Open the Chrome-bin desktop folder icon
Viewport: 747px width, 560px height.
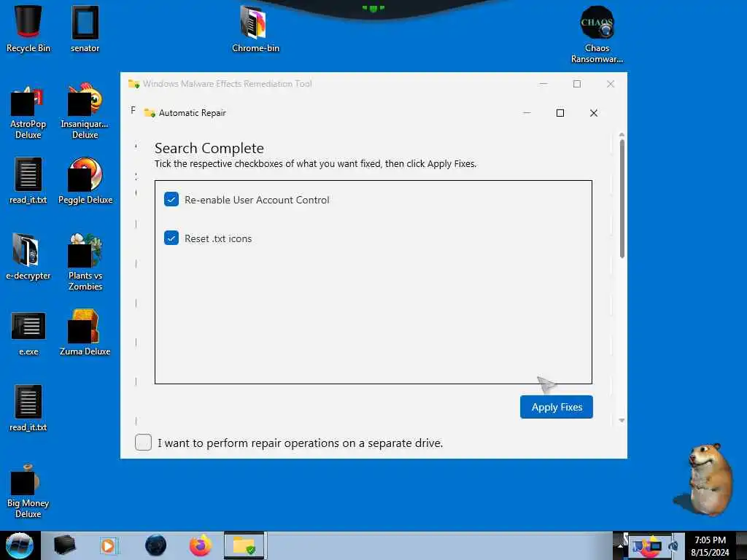click(x=255, y=28)
